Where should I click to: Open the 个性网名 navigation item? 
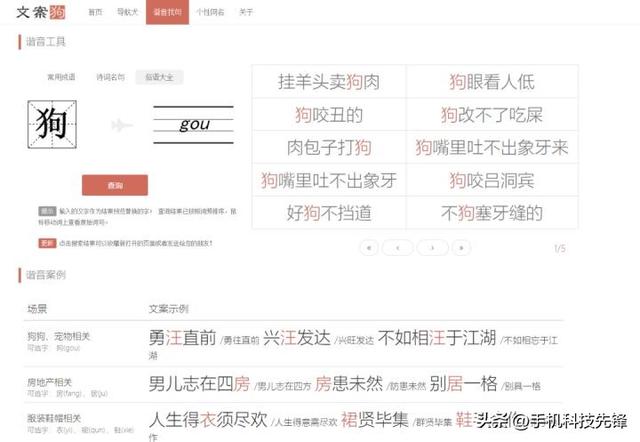coord(210,12)
